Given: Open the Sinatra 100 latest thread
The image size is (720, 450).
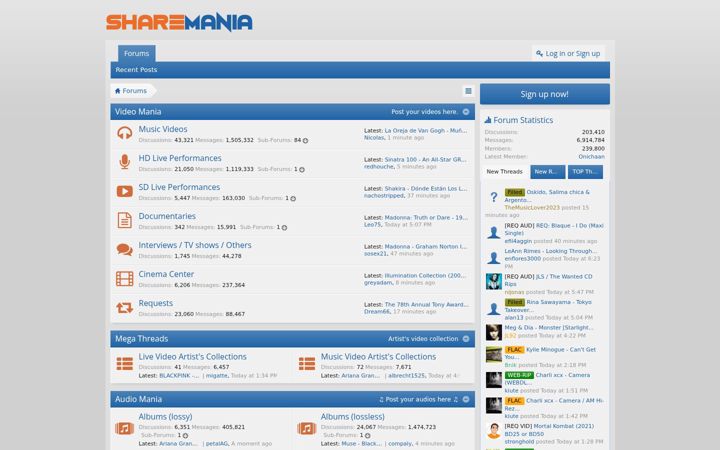Looking at the screenshot, I should [425, 160].
